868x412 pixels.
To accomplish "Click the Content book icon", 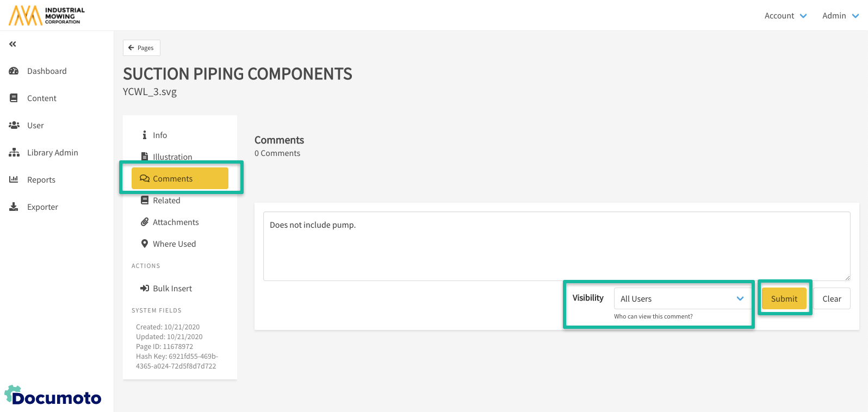I will (x=14, y=98).
